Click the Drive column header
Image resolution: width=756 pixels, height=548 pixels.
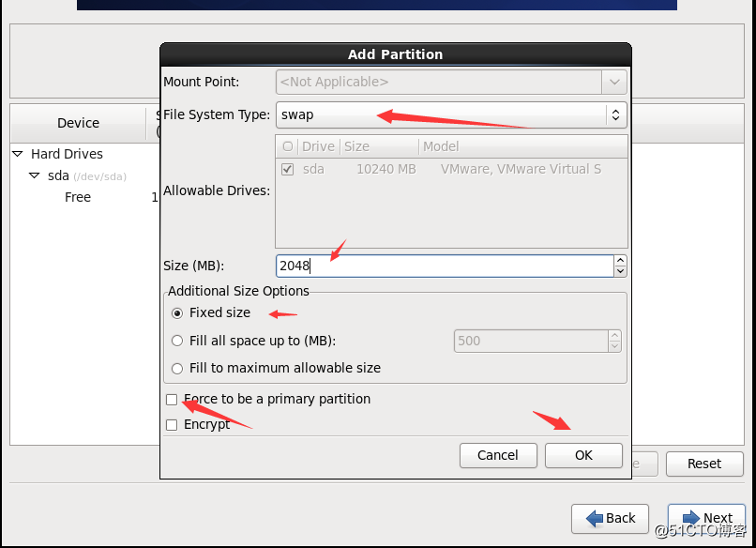(318, 146)
